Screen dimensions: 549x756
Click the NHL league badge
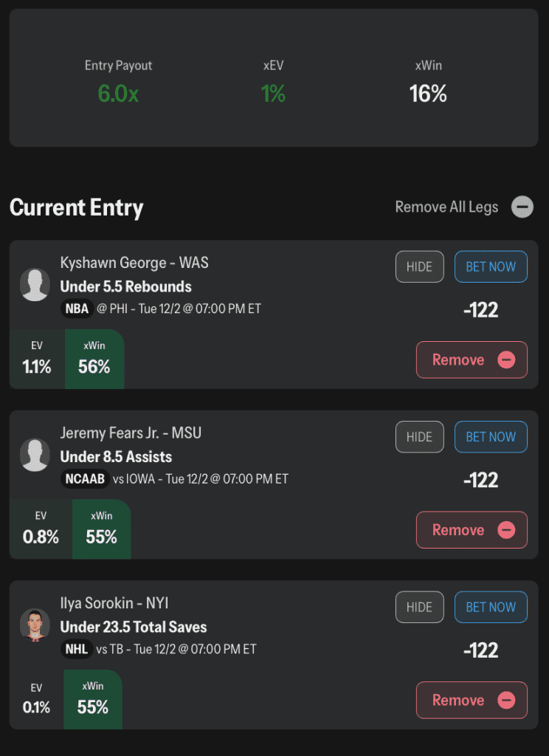76,650
